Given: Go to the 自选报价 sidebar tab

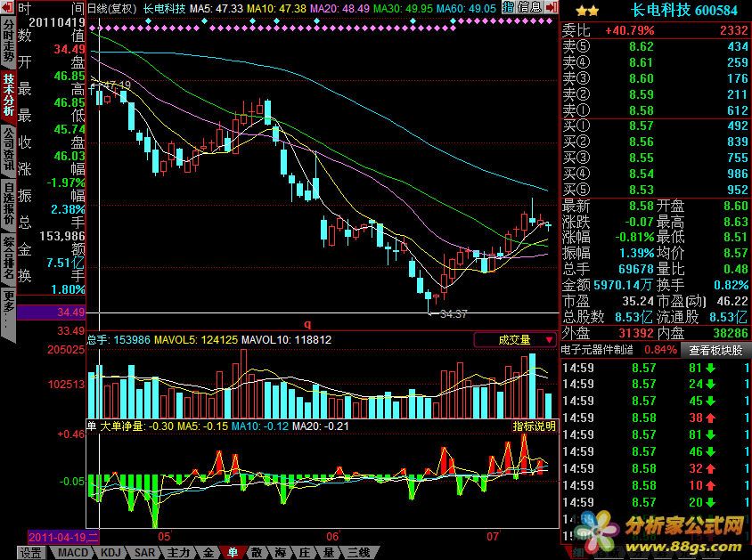Looking at the screenshot, I should (9, 203).
